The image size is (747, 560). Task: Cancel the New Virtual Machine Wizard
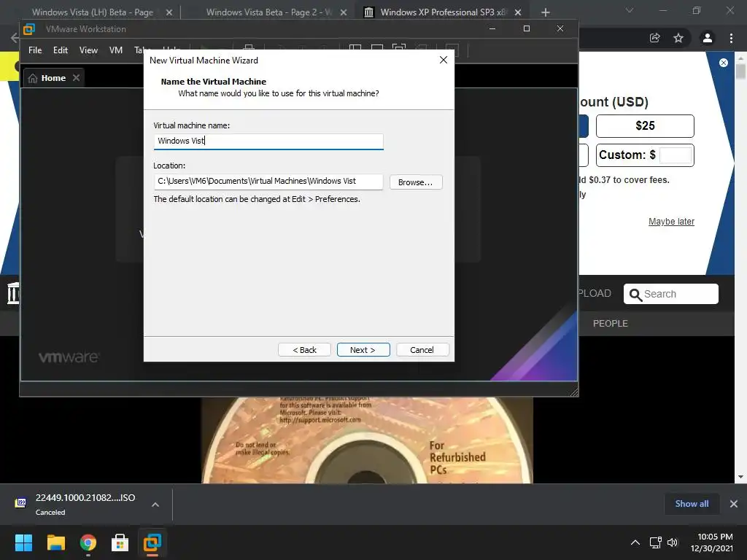(x=422, y=350)
